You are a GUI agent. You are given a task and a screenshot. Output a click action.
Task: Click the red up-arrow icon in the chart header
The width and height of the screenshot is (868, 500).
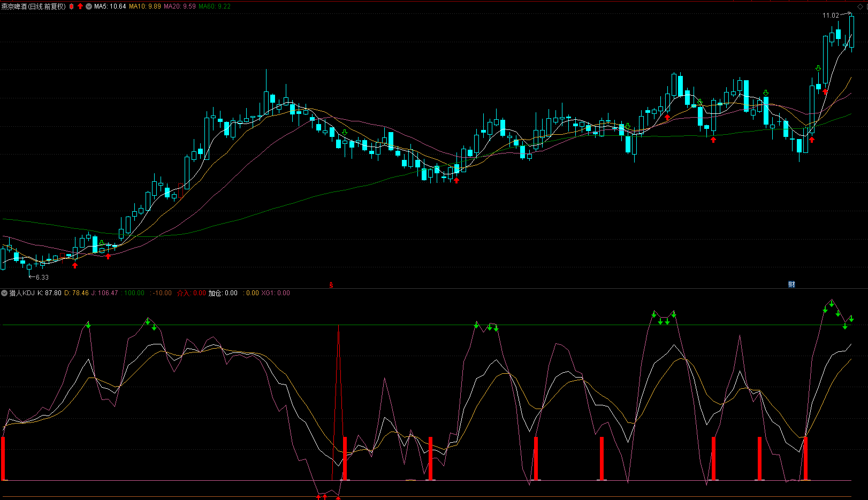[x=80, y=6]
